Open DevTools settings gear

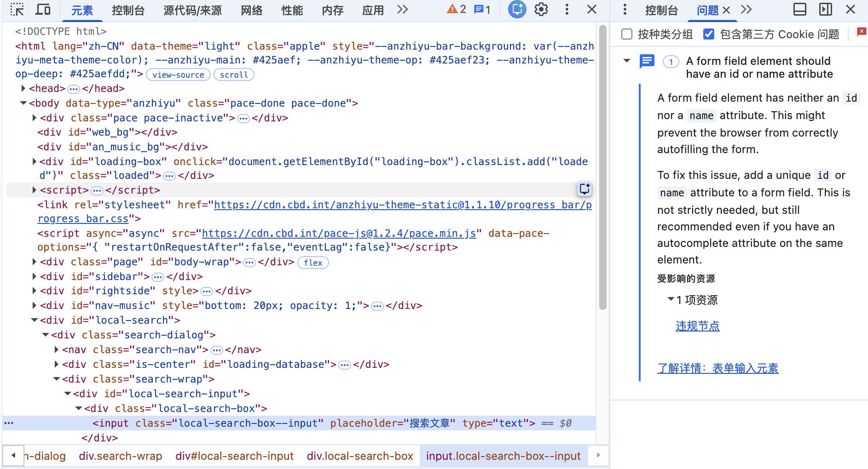pyautogui.click(x=541, y=10)
